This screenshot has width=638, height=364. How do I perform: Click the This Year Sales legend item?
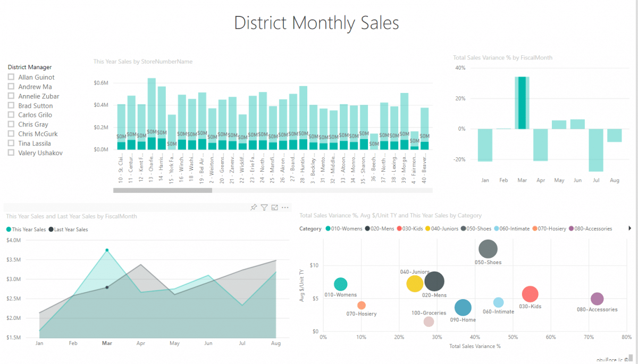coord(26,230)
